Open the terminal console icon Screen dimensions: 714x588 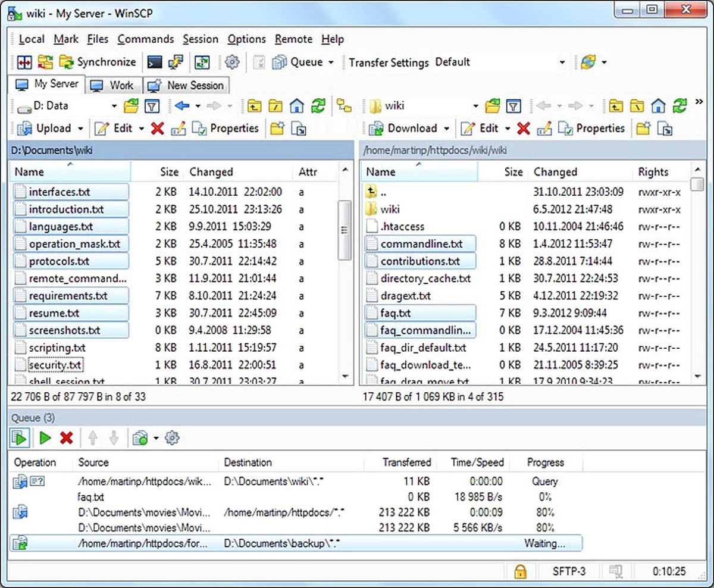[x=154, y=62]
